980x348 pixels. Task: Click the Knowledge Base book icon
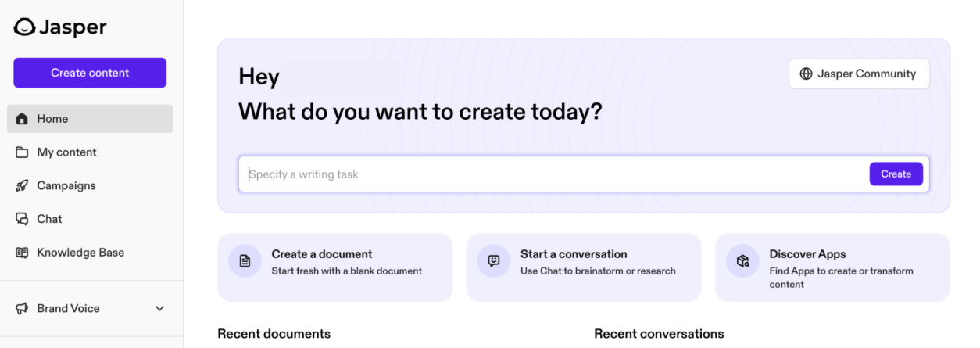pos(22,253)
